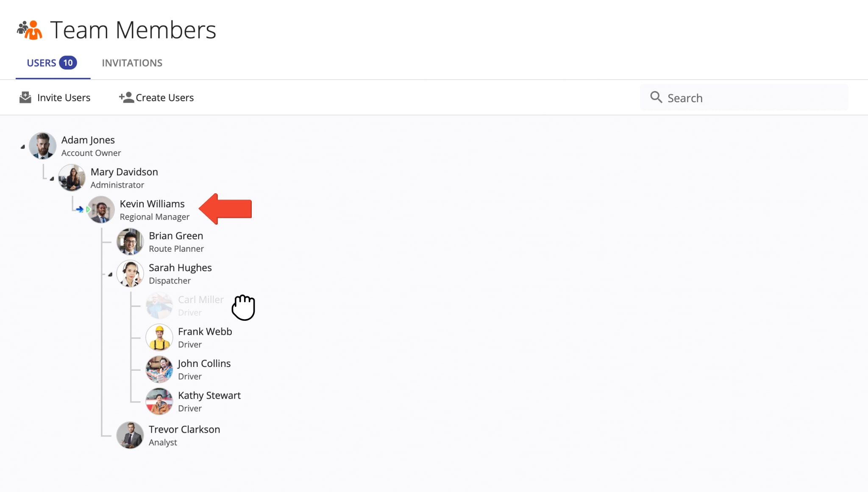
Task: Click the Invite Users button label
Action: pyautogui.click(x=64, y=98)
